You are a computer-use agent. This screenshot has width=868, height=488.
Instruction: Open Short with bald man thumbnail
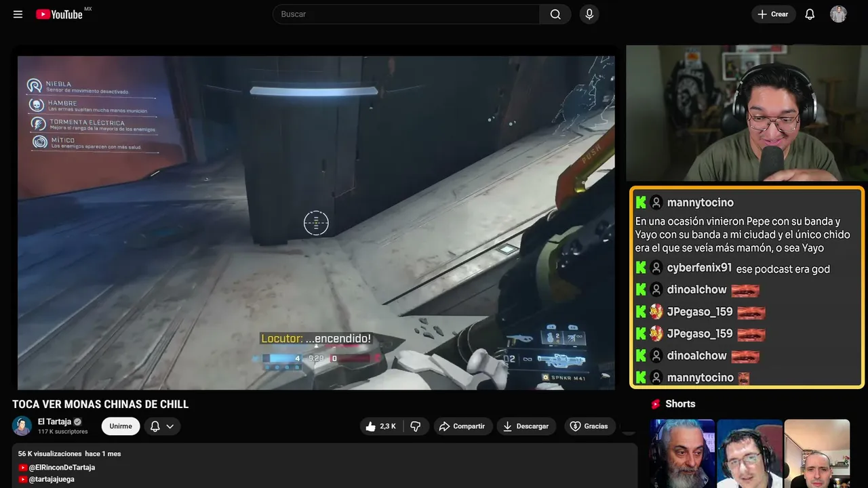coord(816,453)
